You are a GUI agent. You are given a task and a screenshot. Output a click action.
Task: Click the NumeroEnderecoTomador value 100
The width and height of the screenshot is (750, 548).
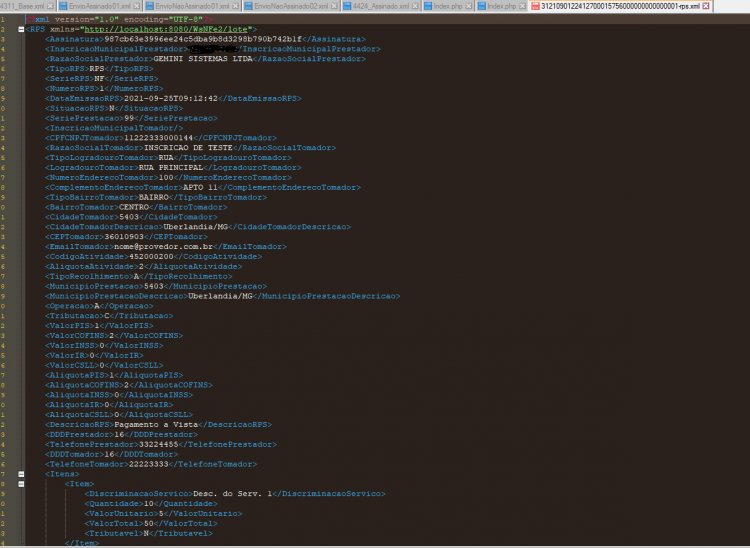click(x=166, y=177)
